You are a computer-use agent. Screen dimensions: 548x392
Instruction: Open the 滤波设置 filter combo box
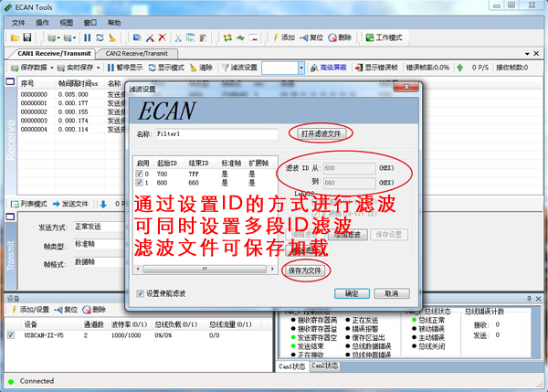pyautogui.click(x=299, y=68)
